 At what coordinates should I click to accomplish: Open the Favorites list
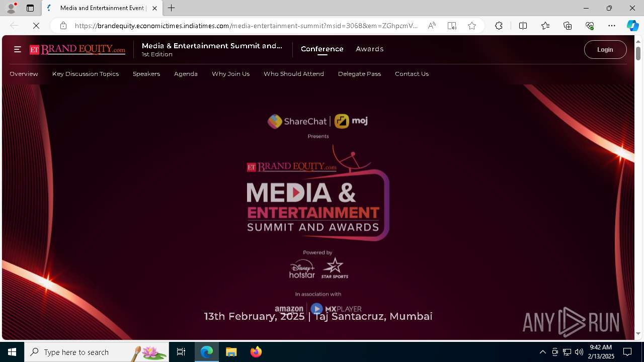click(x=545, y=26)
